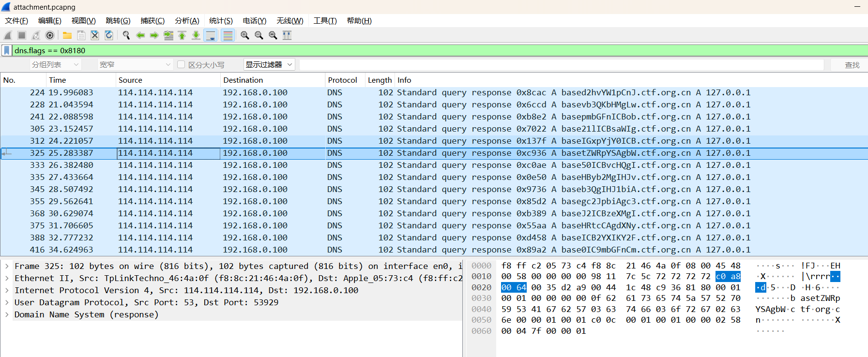This screenshot has width=868, height=357.
Task: Open the 统计(S) menu
Action: tap(221, 20)
